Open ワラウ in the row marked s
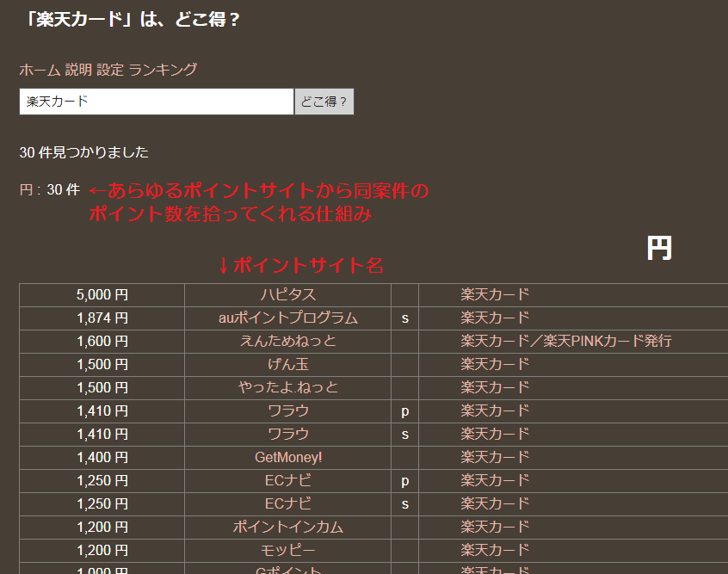This screenshot has height=574, width=728. tap(288, 435)
